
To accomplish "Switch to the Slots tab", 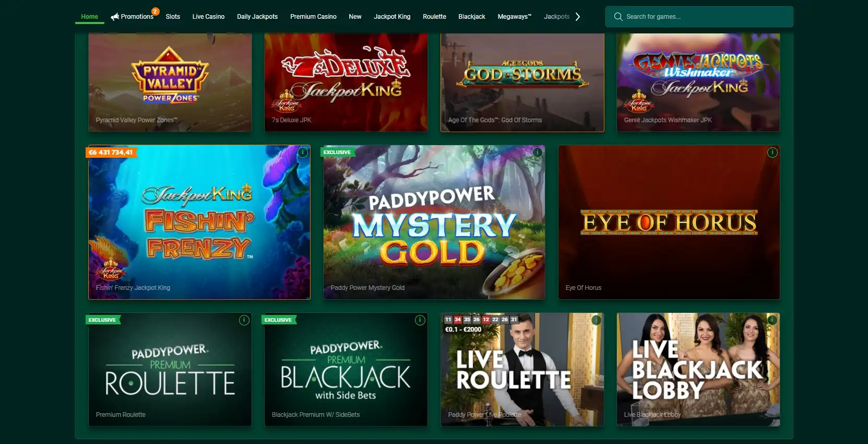I will pyautogui.click(x=173, y=17).
